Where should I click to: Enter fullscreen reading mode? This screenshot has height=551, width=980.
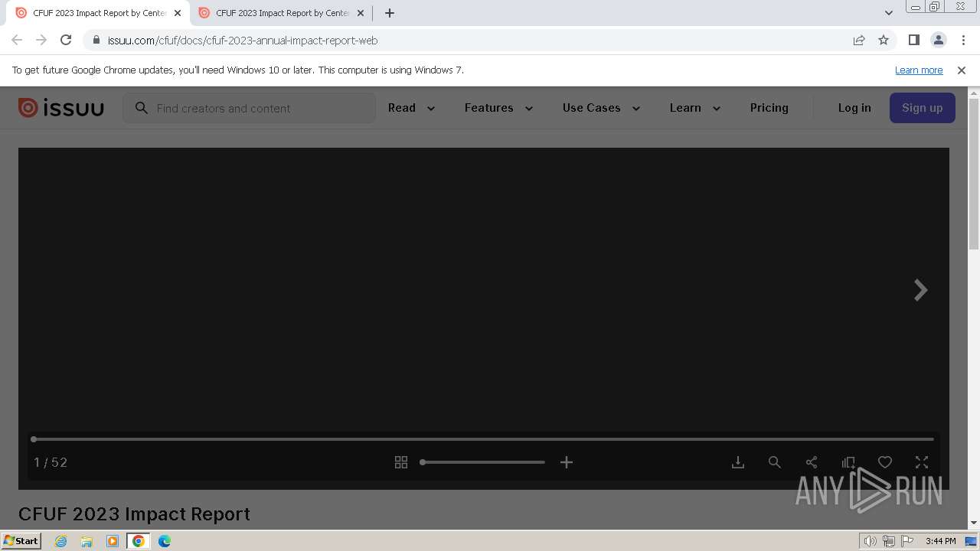point(922,462)
